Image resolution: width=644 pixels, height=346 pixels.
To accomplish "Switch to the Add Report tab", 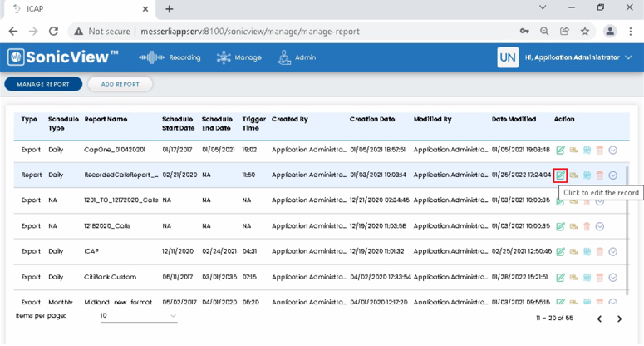I will pos(120,84).
